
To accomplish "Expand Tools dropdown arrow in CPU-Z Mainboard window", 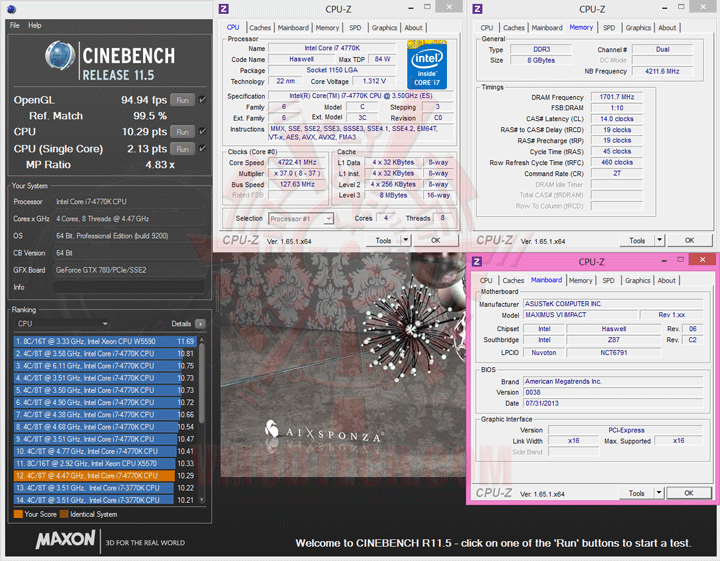I will (x=659, y=493).
